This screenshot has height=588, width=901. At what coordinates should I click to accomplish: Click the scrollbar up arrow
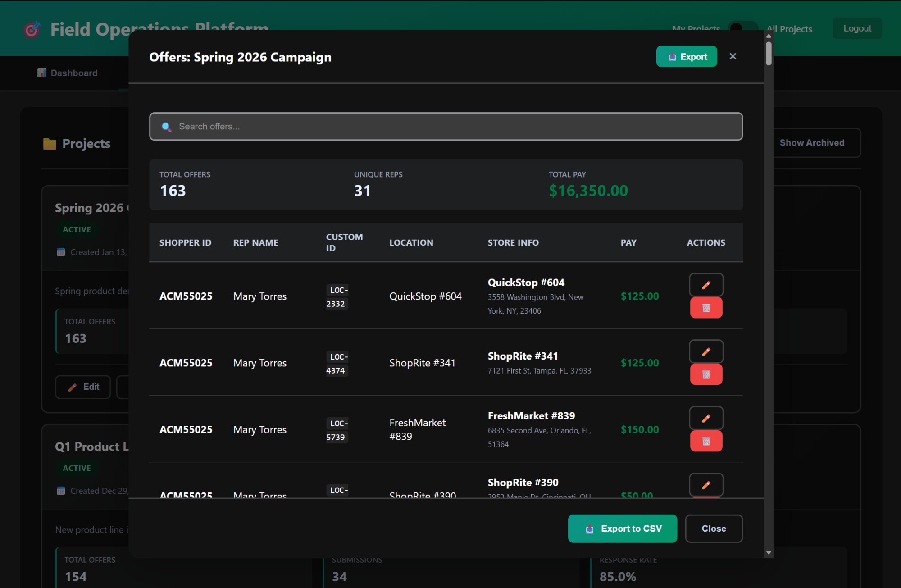tap(769, 36)
